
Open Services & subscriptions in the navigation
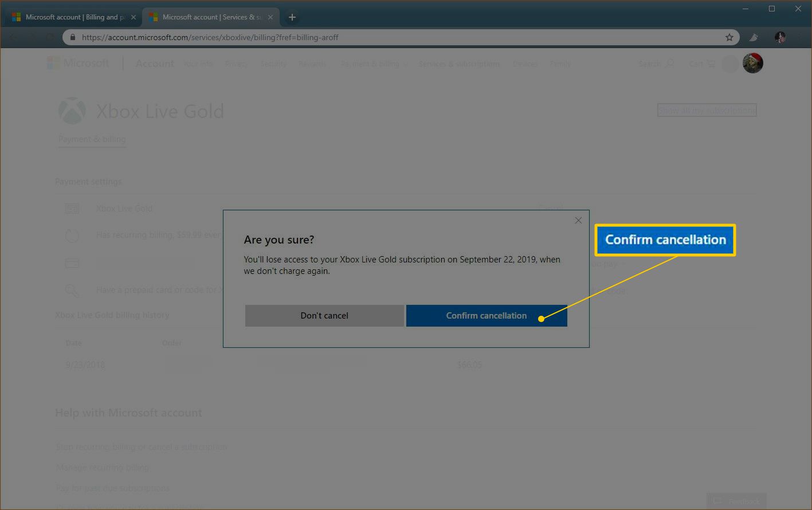459,64
